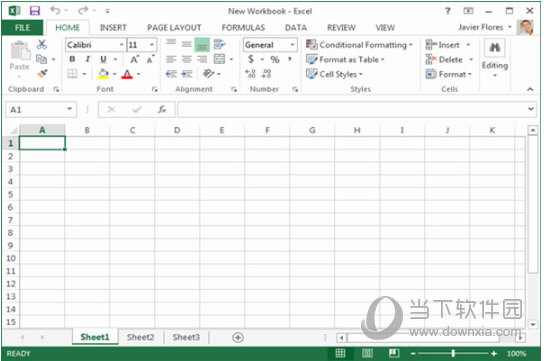The image size is (546, 361).
Task: Switch to FORMULAS tab
Action: [243, 28]
